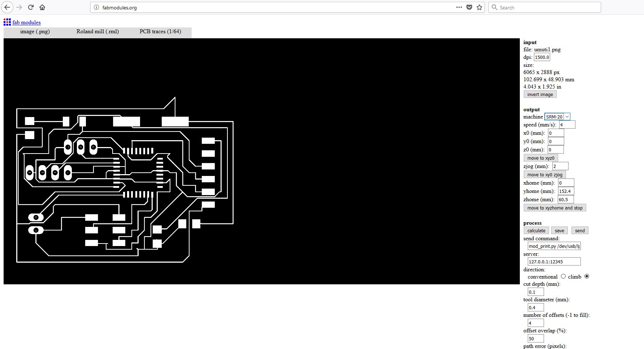This screenshot has height=349, width=644.
Task: Click the zjog (mm) input field
Action: (x=560, y=166)
